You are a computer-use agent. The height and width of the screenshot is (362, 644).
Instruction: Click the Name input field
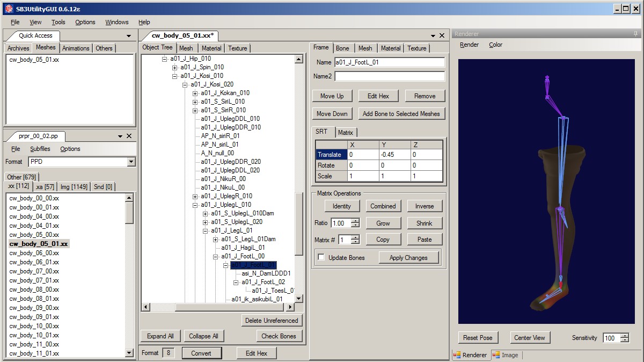point(389,62)
